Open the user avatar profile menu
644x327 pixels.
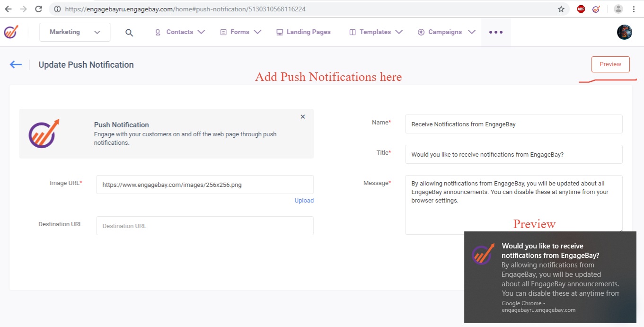tap(624, 32)
